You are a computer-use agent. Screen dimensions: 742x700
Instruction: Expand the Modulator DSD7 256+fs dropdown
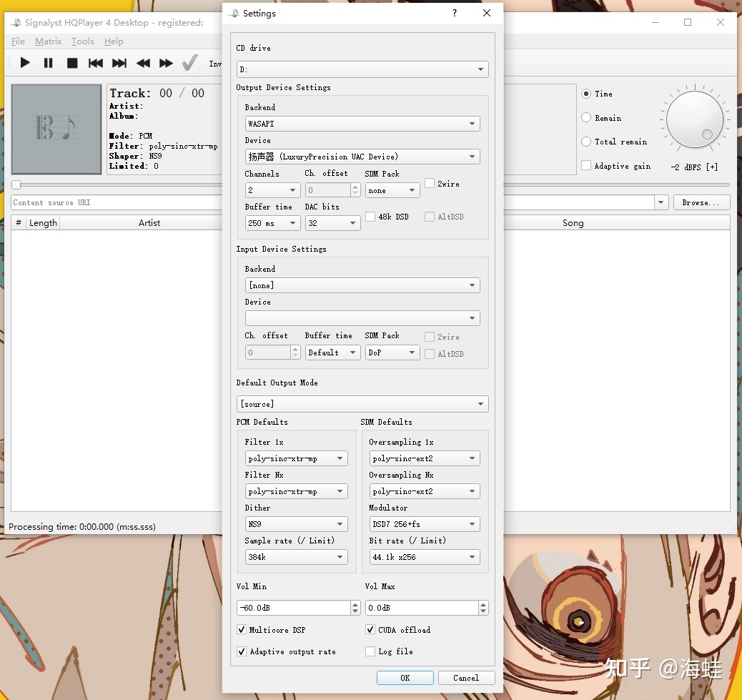(x=424, y=524)
